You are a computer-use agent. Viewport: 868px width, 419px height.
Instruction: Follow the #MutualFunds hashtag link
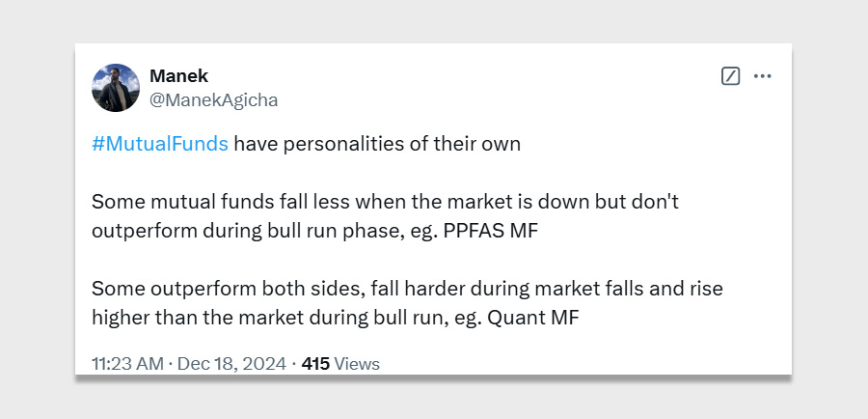[x=160, y=145]
